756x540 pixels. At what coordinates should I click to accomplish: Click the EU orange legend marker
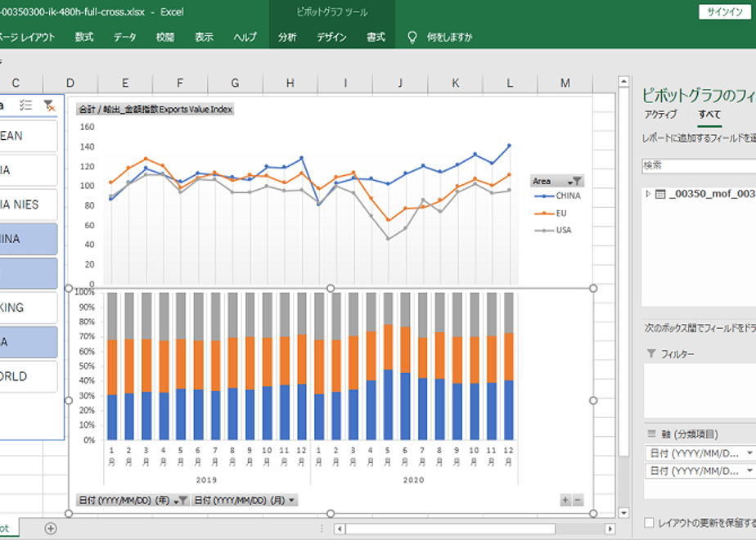[x=545, y=213]
